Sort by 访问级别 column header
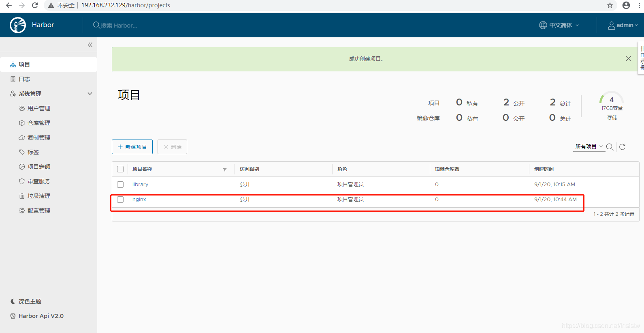The height and width of the screenshot is (333, 644). [249, 169]
